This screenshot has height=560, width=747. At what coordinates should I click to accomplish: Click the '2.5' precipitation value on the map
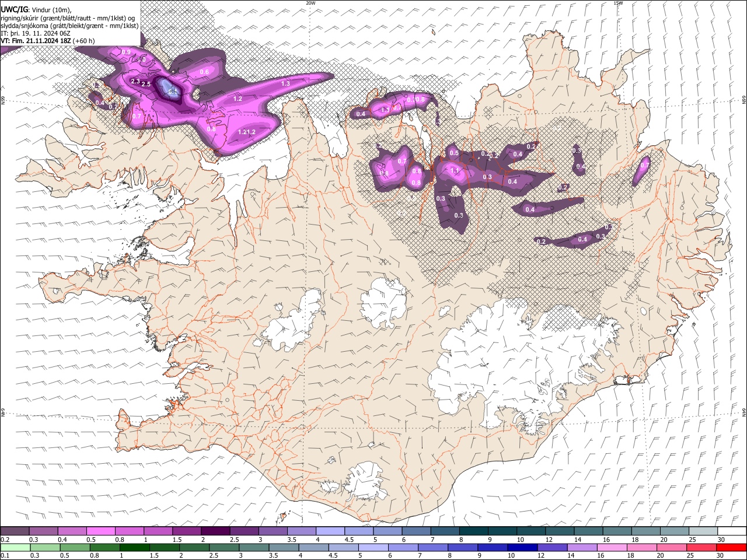(x=146, y=84)
